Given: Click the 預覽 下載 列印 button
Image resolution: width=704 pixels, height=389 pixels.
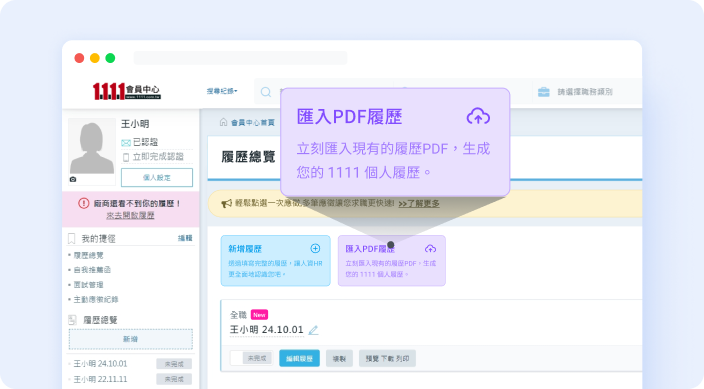Looking at the screenshot, I should 387,358.
